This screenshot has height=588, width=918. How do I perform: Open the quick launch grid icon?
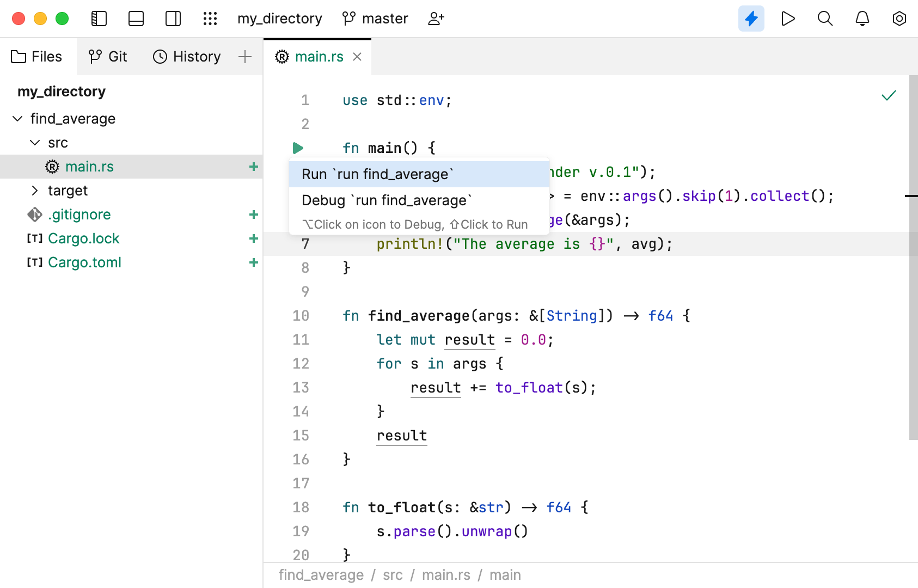pos(210,18)
